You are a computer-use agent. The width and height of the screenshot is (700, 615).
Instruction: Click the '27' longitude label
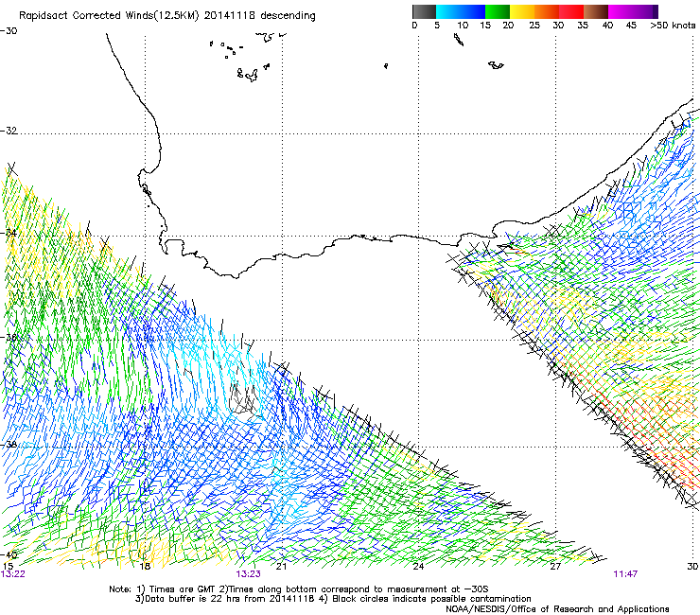[x=555, y=567]
